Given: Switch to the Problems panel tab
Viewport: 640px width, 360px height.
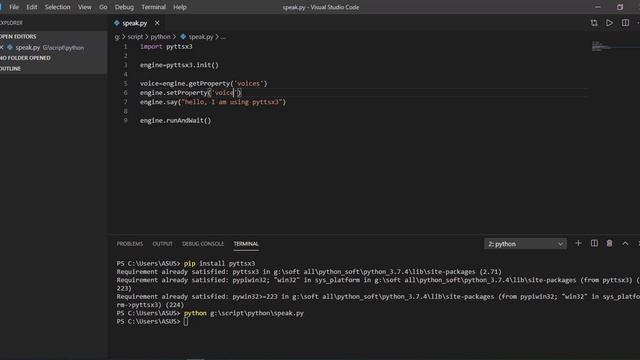Looking at the screenshot, I should click(x=130, y=244).
